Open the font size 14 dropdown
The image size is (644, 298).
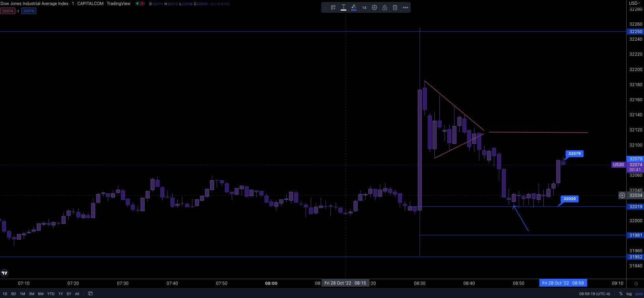click(x=364, y=7)
